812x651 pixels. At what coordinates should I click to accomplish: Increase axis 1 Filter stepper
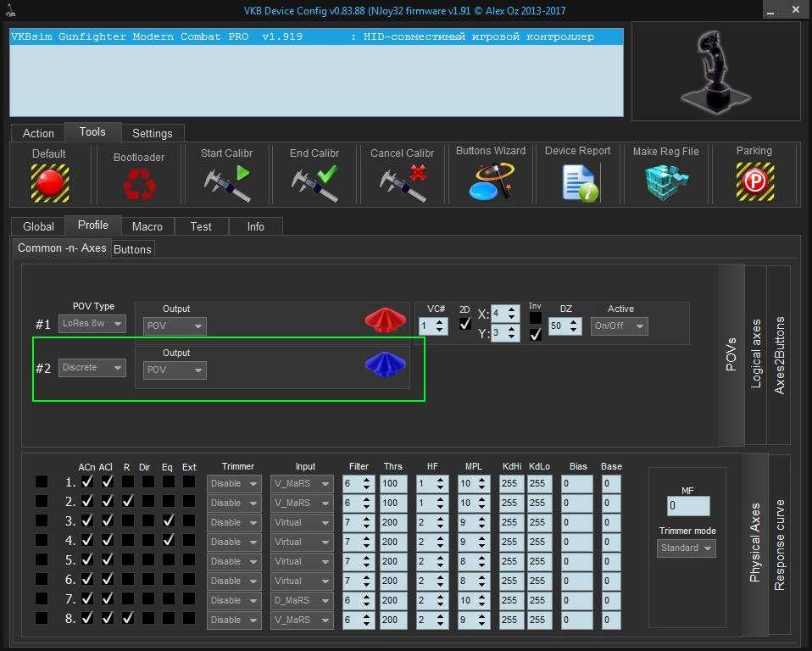point(367,480)
